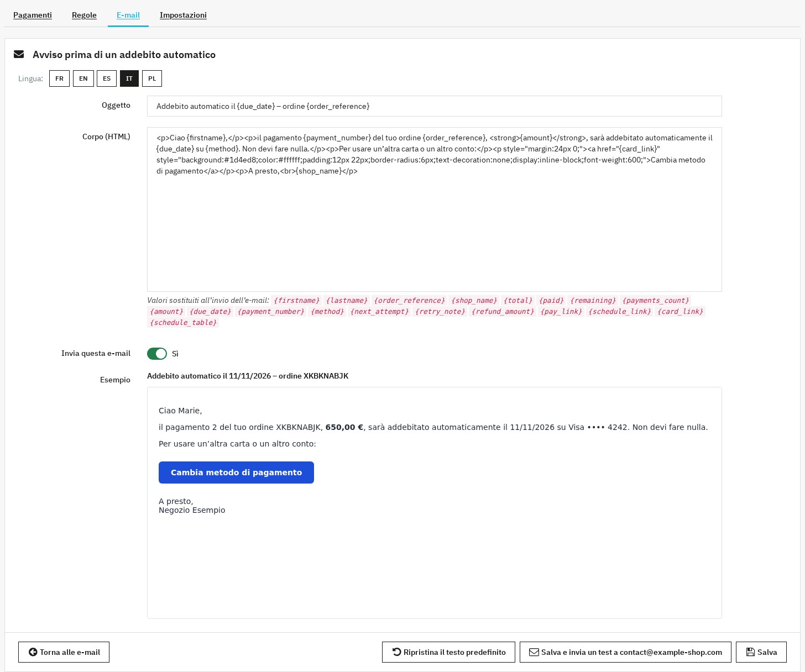805x672 pixels.
Task: Click the {payments_count} placeholder tag
Action: coord(656,301)
